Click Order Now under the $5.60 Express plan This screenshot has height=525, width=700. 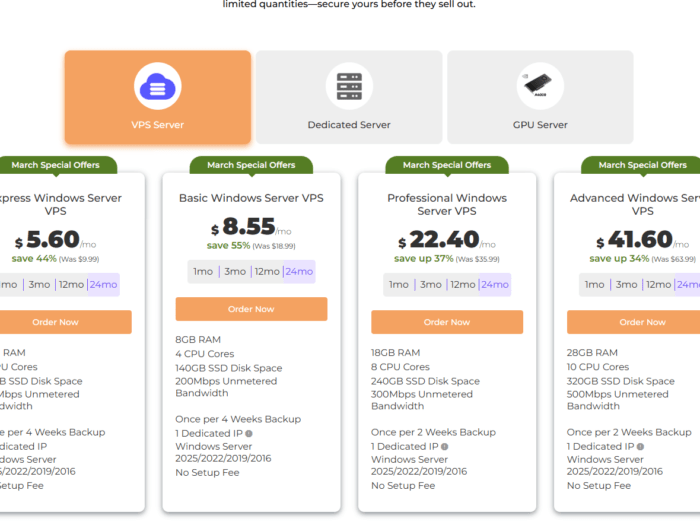click(56, 322)
